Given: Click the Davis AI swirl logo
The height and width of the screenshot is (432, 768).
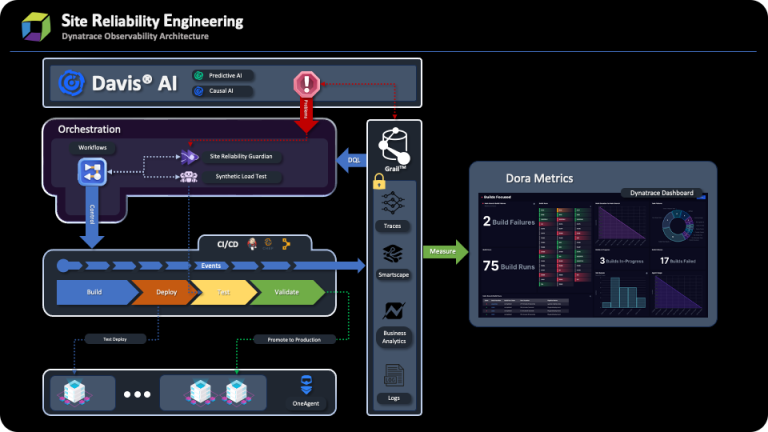Looking at the screenshot, I should (72, 83).
